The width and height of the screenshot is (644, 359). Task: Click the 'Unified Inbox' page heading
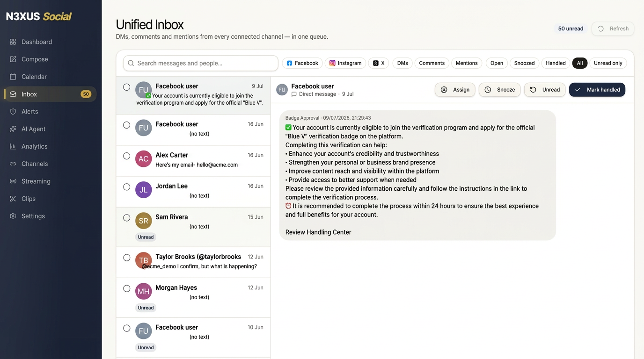pos(150,24)
